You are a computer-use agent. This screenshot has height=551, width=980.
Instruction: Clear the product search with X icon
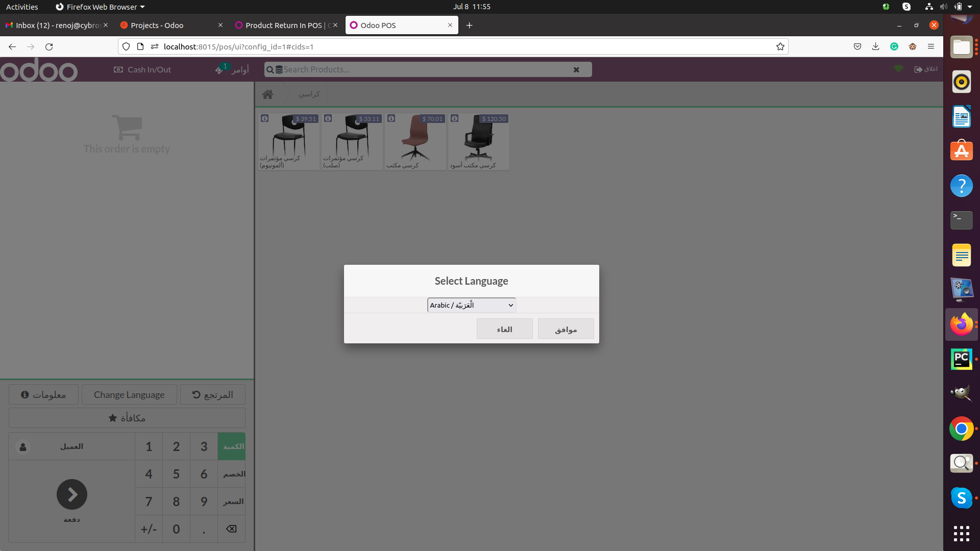576,70
